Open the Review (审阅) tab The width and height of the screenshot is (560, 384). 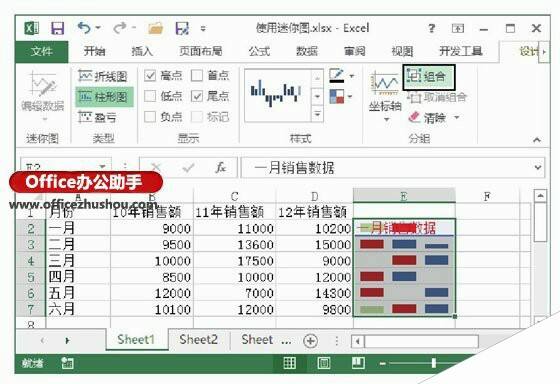tap(355, 51)
